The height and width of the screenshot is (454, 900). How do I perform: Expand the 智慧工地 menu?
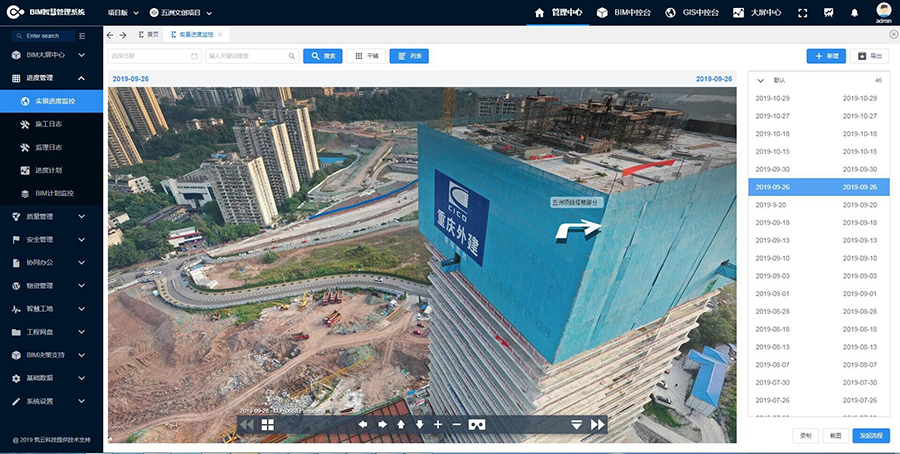point(51,309)
